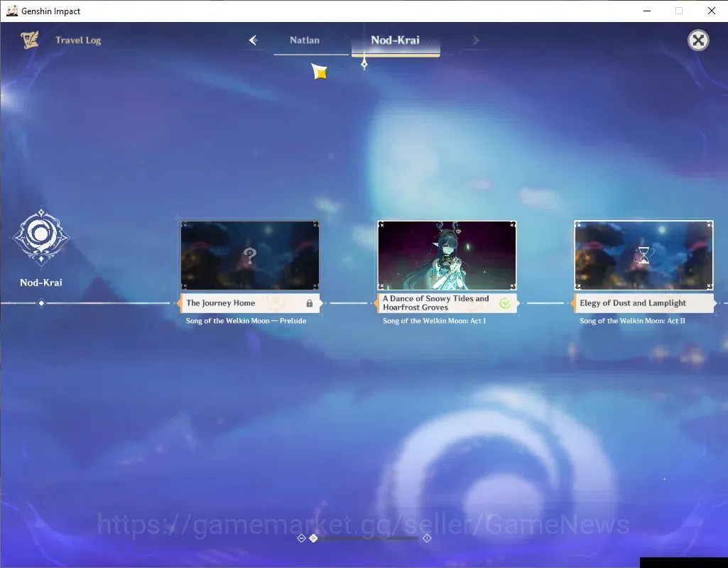The width and height of the screenshot is (728, 568).
Task: Close the Travel Log with round X
Action: (698, 40)
